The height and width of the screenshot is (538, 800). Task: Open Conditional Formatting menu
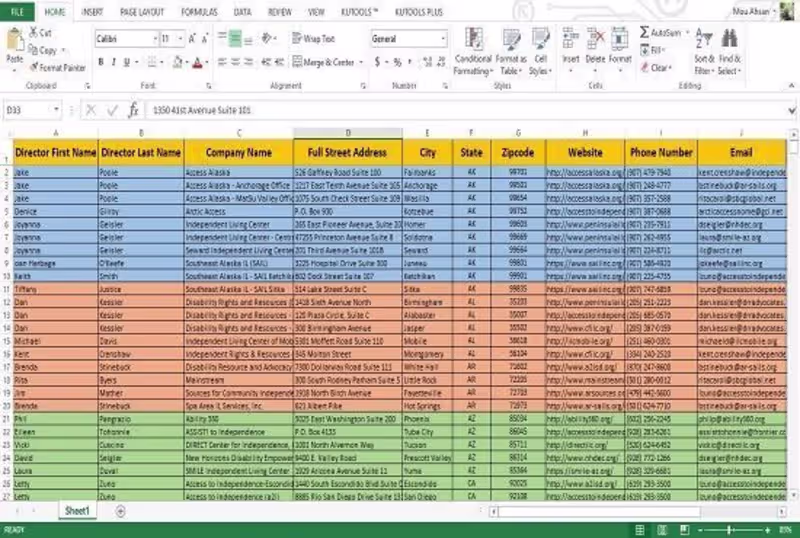pyautogui.click(x=473, y=52)
